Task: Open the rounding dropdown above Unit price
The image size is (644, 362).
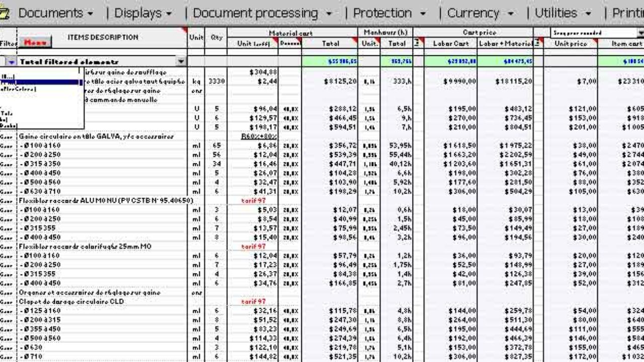Action: pyautogui.click(x=640, y=33)
